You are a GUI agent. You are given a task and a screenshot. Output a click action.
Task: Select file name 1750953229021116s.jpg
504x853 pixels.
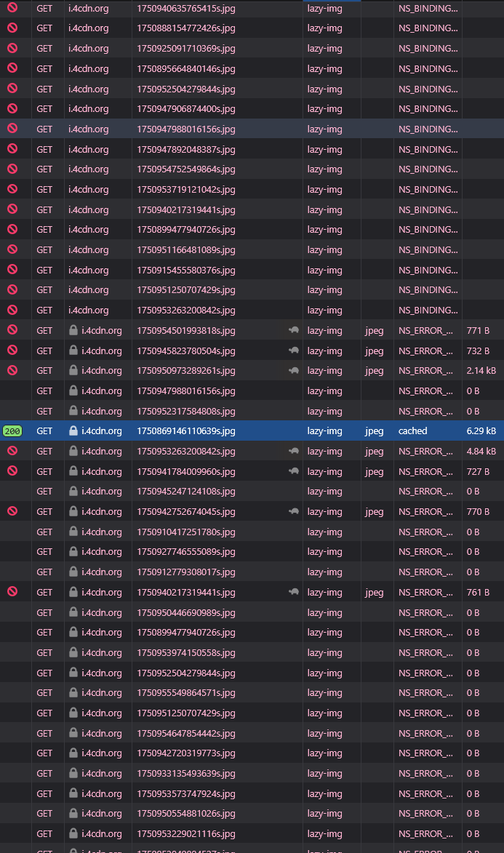click(x=186, y=833)
